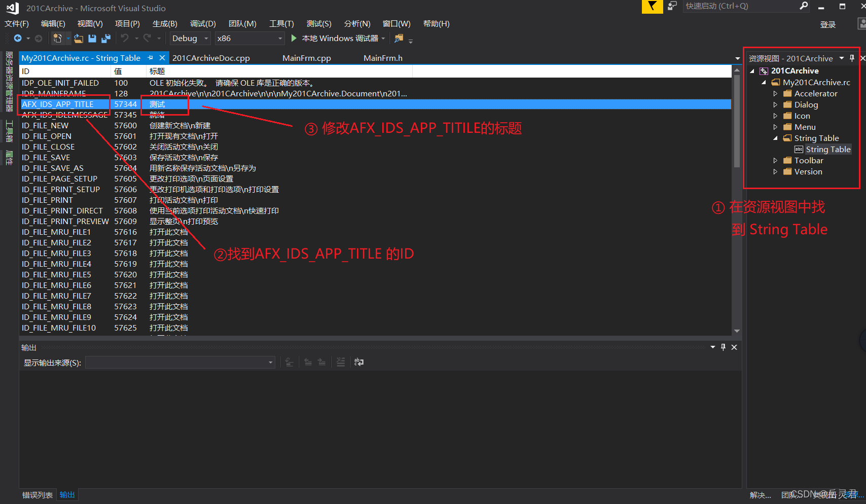Close the Output panel
Image resolution: width=866 pixels, height=504 pixels.
point(734,347)
